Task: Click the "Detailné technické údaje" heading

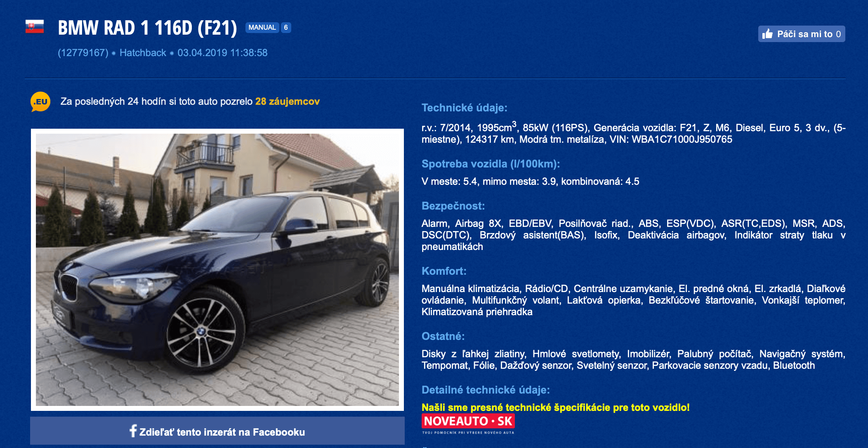Action: [486, 390]
